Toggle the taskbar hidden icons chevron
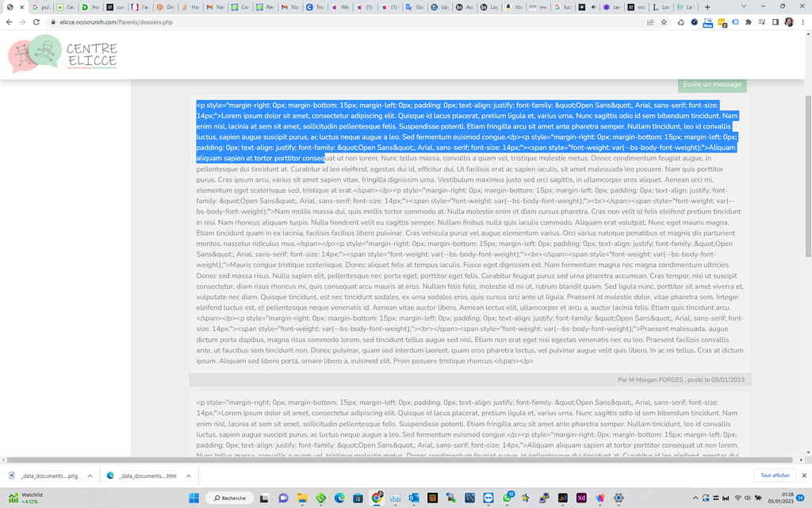The height and width of the screenshot is (508, 812). [x=696, y=498]
